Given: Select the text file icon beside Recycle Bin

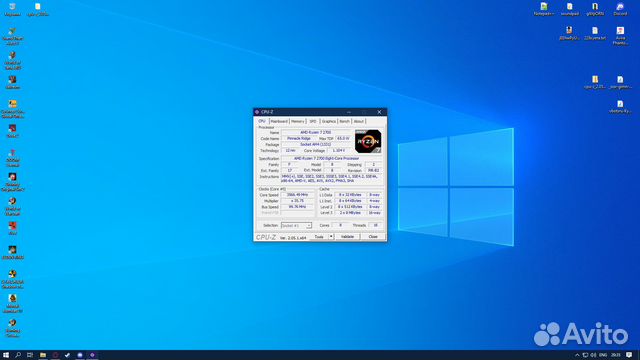Looking at the screenshot, I should click(x=38, y=9).
